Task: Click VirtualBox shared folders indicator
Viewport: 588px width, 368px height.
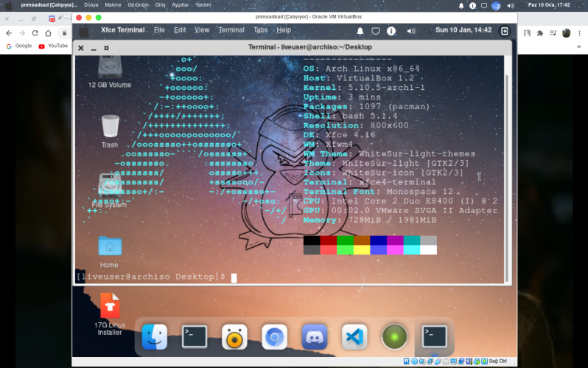Action: pyautogui.click(x=446, y=361)
